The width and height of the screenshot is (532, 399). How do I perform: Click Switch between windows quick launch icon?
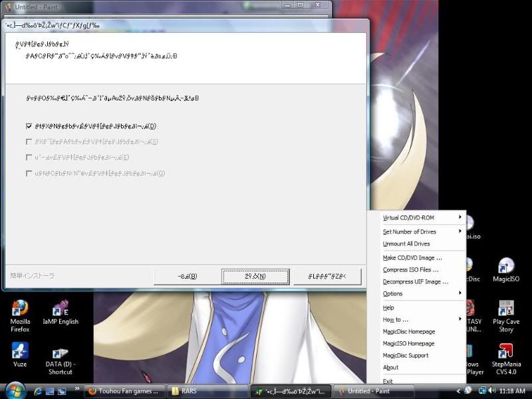62,391
